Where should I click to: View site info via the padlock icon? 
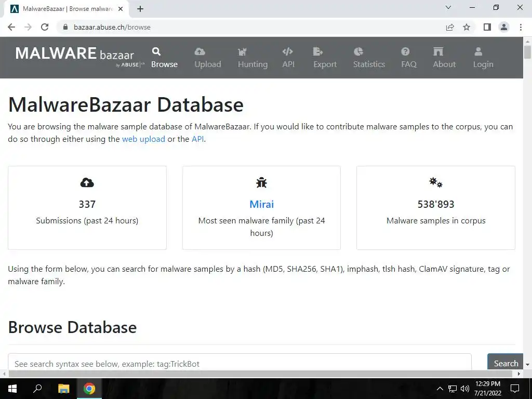tap(65, 27)
